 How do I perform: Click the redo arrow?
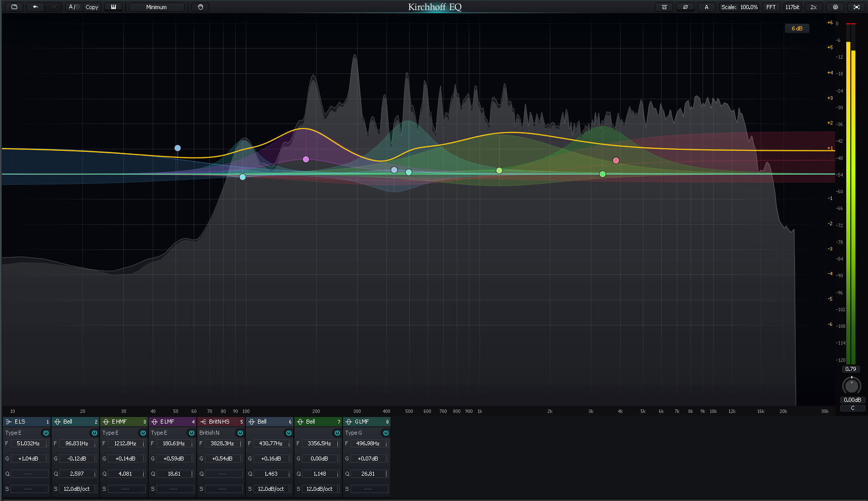point(53,7)
